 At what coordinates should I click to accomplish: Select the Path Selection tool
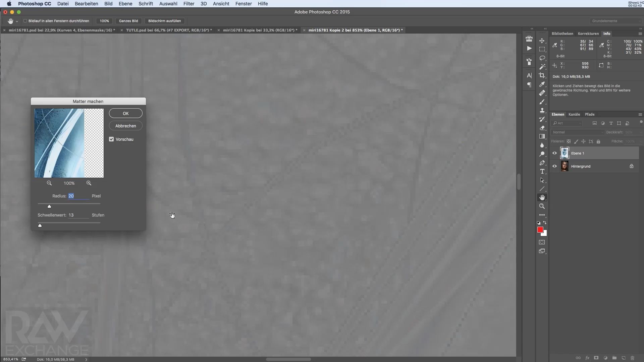point(542,180)
